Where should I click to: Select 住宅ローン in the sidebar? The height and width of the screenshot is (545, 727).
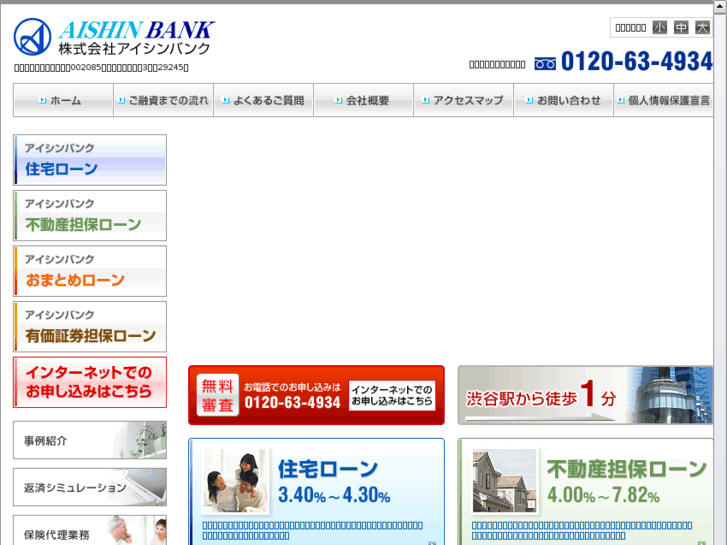[90, 160]
